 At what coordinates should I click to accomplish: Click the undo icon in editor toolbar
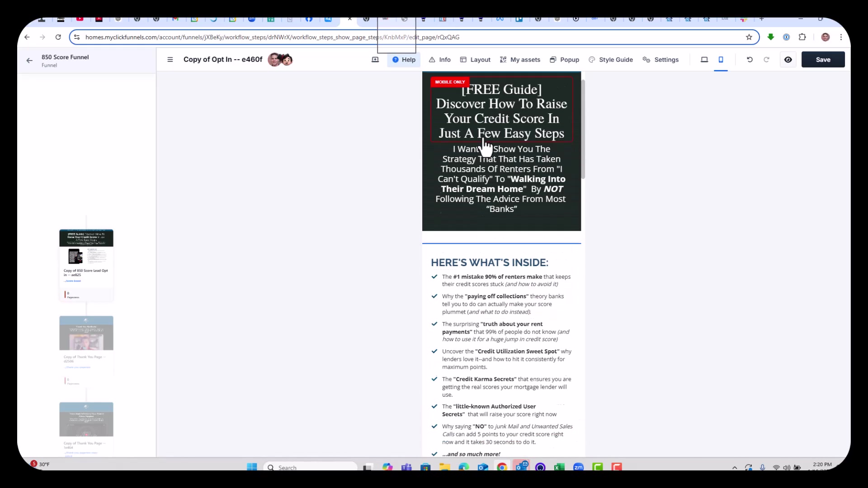pos(750,60)
